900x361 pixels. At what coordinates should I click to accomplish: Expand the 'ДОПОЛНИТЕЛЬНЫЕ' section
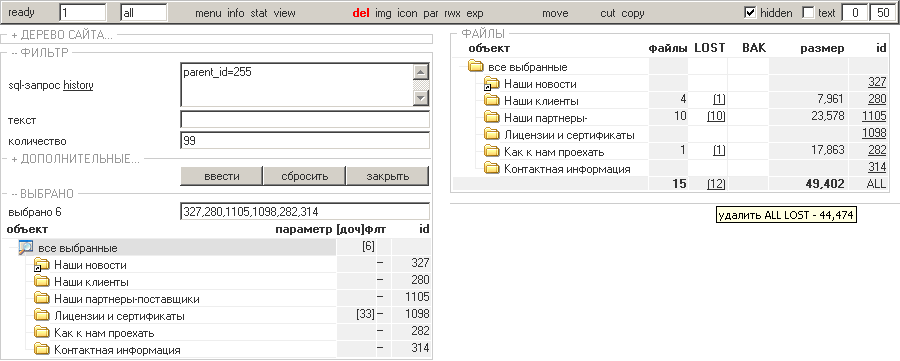tap(75, 159)
